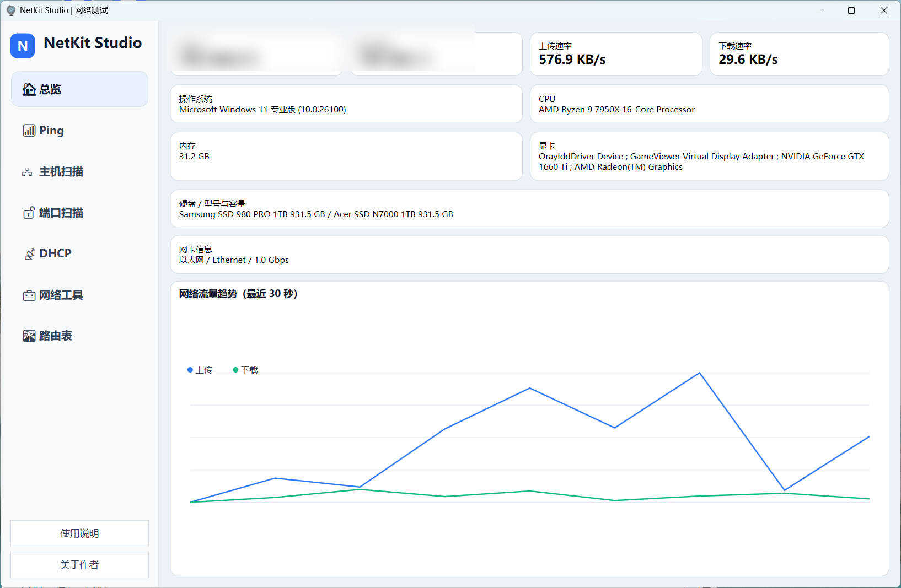Click the 上传速率 statistics card
Screen dimensions: 901x588
[x=615, y=54]
